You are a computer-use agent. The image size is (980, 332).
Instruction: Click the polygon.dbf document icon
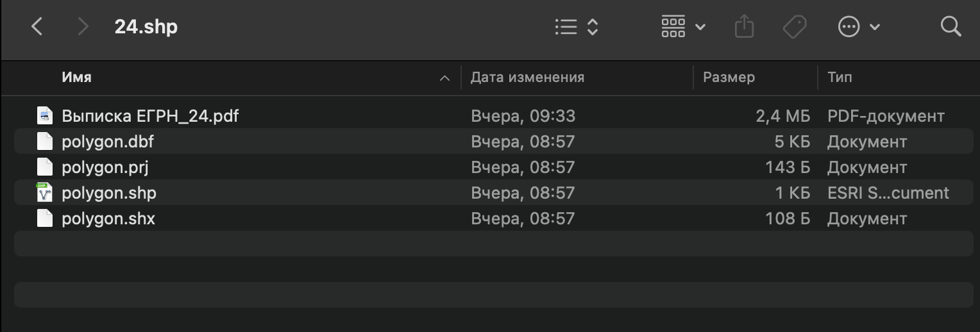(44, 142)
